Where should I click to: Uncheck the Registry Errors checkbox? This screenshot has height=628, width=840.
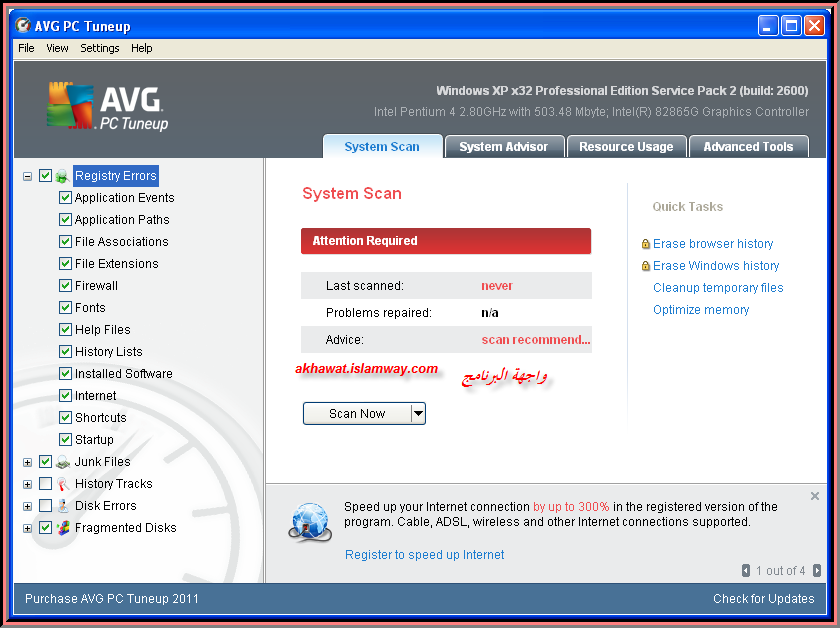(46, 175)
